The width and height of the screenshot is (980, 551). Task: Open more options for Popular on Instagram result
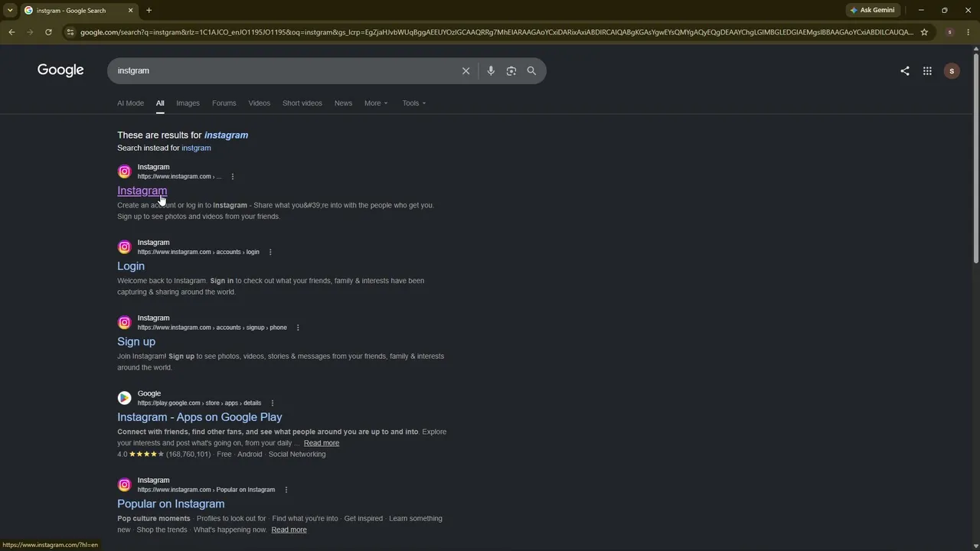[286, 490]
